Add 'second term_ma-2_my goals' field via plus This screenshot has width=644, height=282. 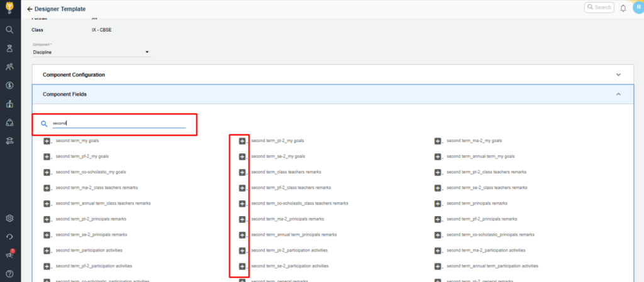point(438,141)
